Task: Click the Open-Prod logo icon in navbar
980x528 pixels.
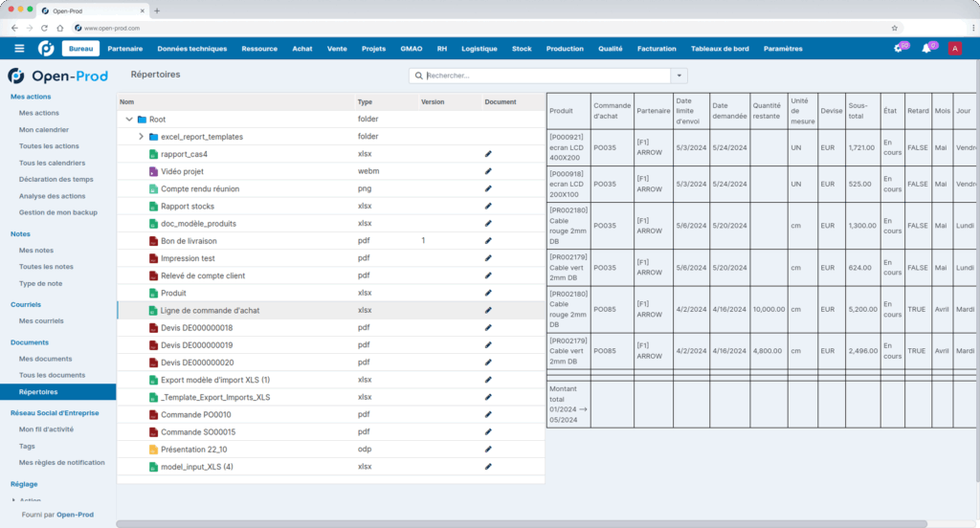Action: tap(46, 48)
